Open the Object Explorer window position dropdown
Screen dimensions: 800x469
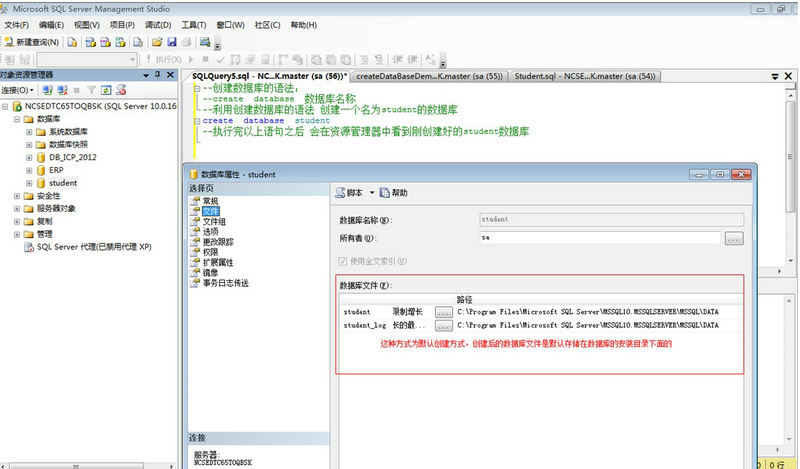pos(146,76)
